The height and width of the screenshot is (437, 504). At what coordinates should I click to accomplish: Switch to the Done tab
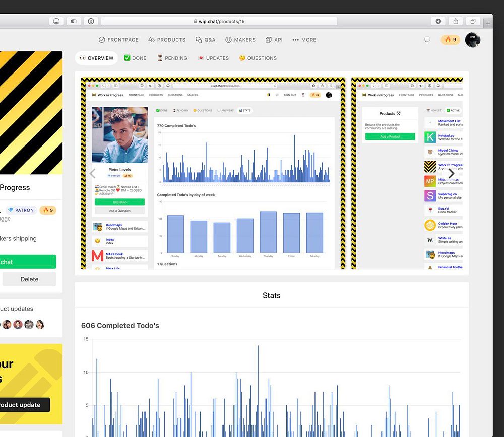[x=135, y=58]
